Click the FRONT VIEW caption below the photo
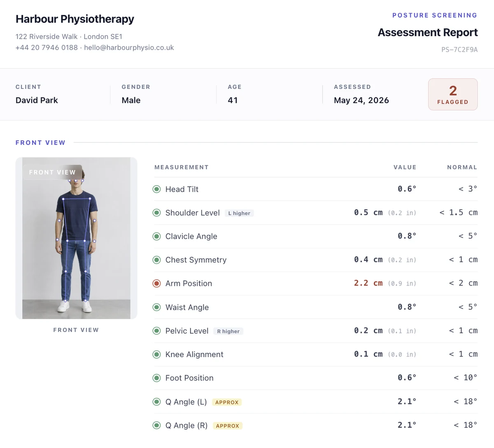 (76, 330)
